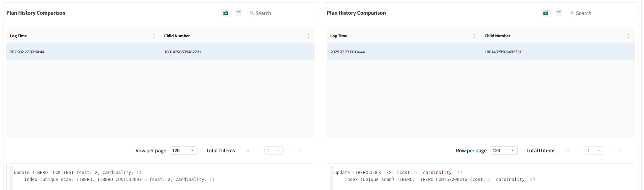Viewport: 644px width, 190px height.
Task: Sort left table by Child Number
Action: 308,36
